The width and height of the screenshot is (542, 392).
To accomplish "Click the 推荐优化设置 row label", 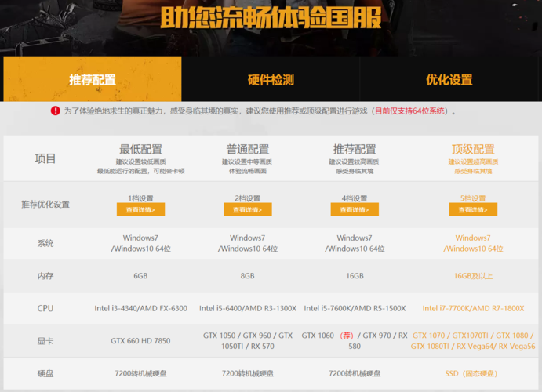I will (x=45, y=205).
